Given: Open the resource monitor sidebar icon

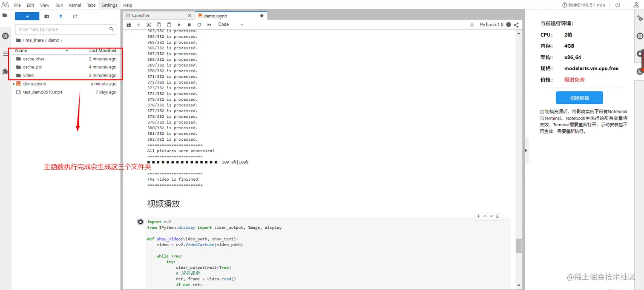Looking at the screenshot, I should click(x=640, y=36).
